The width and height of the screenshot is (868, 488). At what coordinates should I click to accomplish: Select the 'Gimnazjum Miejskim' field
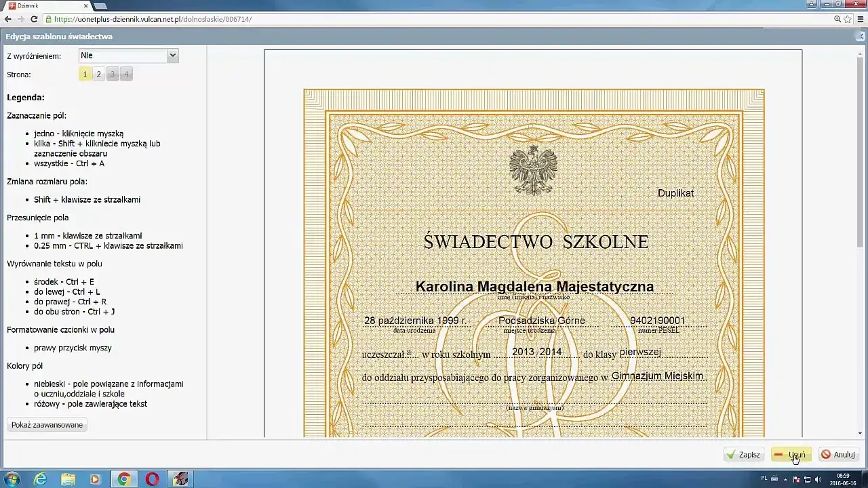(657, 375)
